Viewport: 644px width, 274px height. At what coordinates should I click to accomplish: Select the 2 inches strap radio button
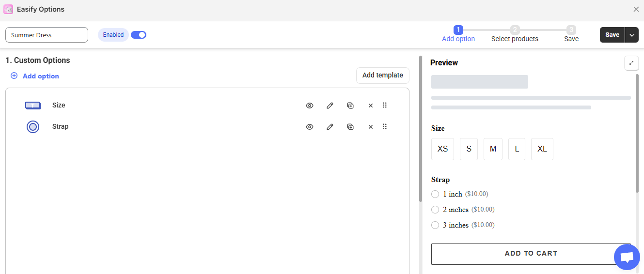435,210
